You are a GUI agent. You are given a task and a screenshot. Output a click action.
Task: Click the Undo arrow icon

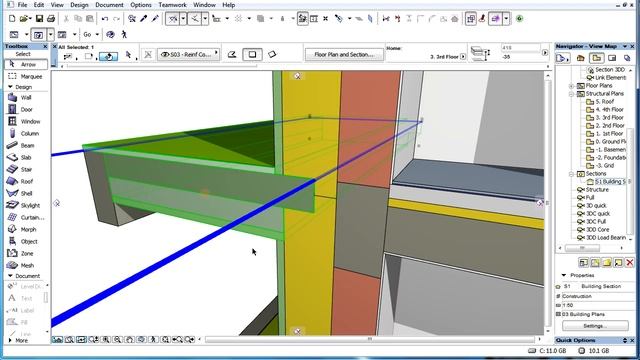point(105,18)
